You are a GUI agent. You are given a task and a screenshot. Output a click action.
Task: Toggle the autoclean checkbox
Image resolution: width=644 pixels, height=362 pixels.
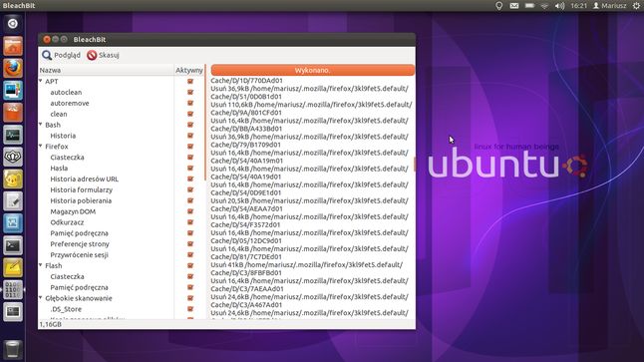click(190, 92)
